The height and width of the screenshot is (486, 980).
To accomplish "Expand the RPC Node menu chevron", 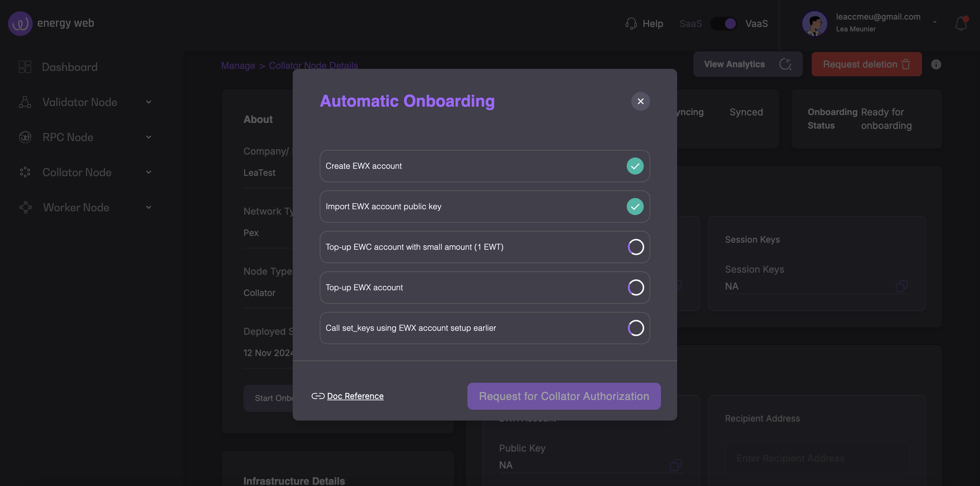I will 148,137.
